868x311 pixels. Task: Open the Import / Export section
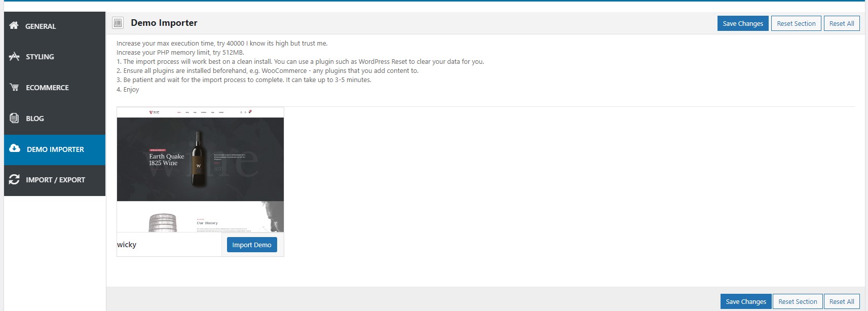coord(55,180)
